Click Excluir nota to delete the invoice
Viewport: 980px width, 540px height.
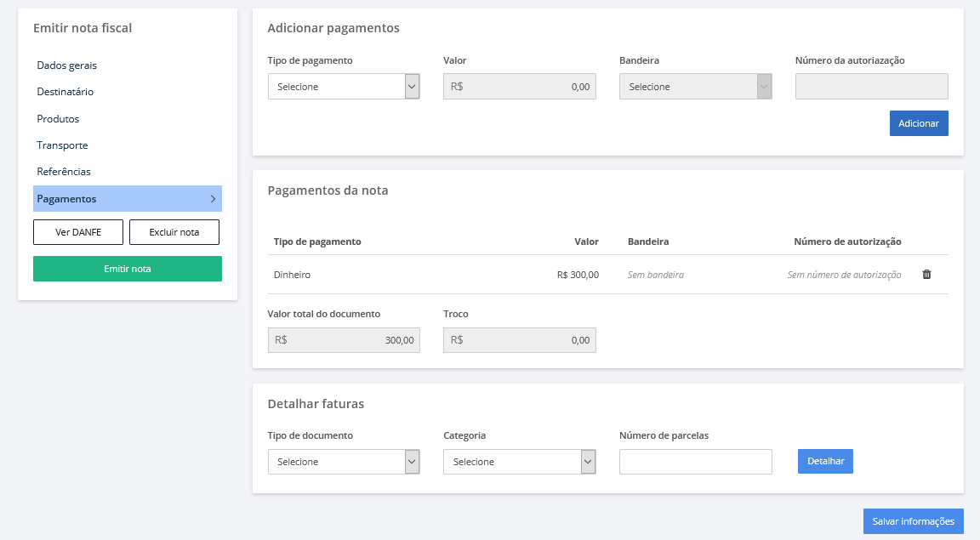point(174,231)
